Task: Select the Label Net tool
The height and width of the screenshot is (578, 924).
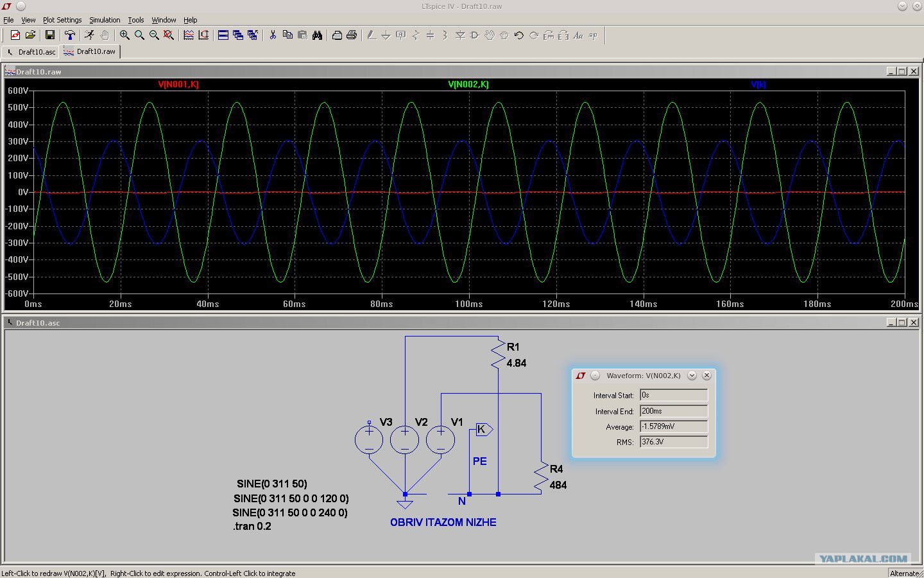Action: pos(401,35)
